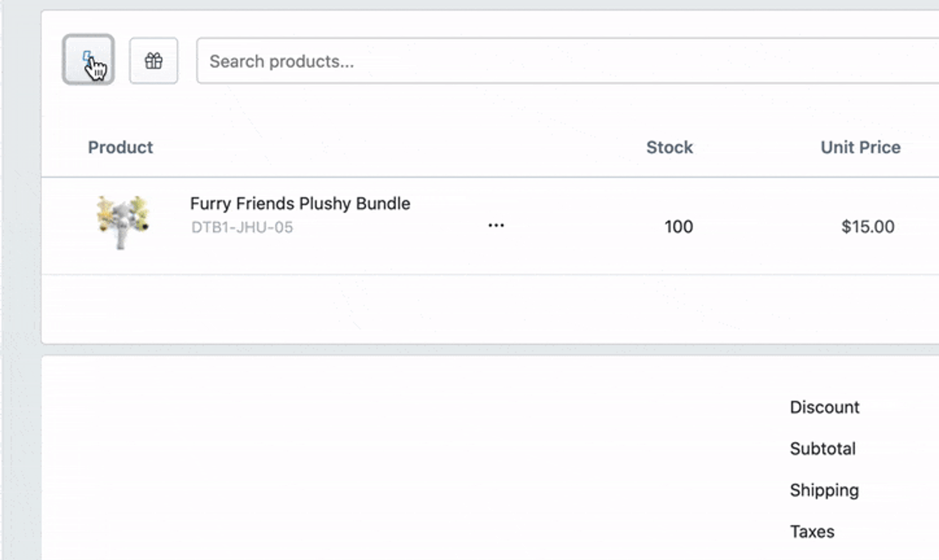
Task: Click the $15.00 unit price value
Action: click(867, 227)
